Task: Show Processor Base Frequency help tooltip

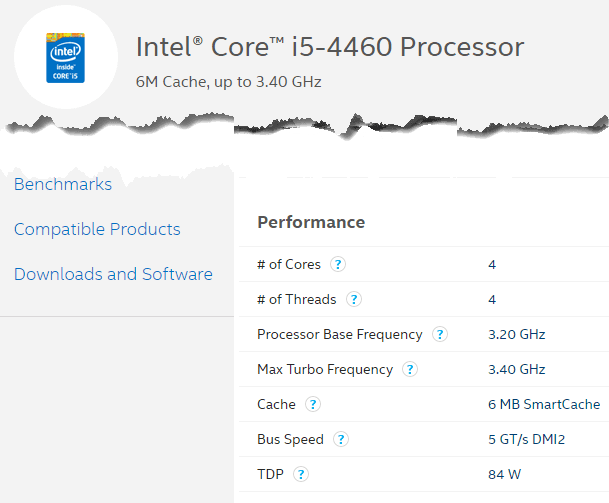Action: 440,335
